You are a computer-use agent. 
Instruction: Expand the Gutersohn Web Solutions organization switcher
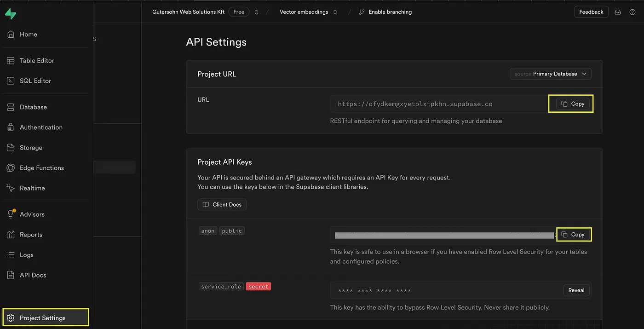click(x=256, y=12)
